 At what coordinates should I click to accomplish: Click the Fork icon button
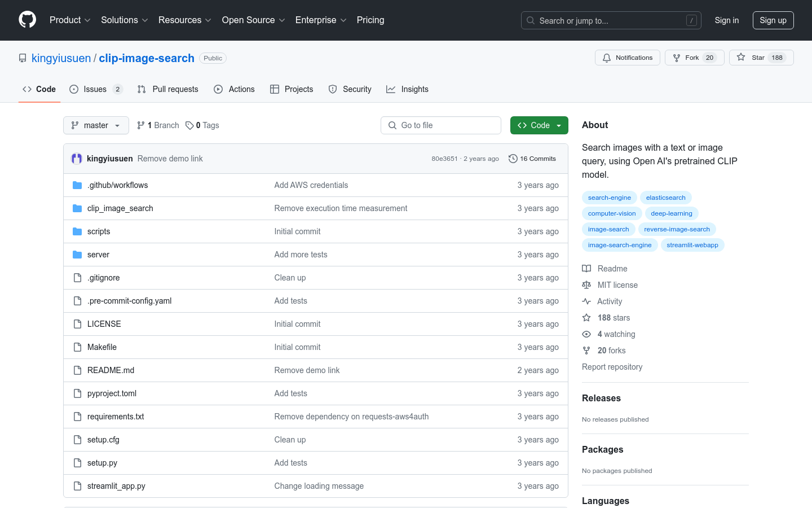[x=677, y=58]
